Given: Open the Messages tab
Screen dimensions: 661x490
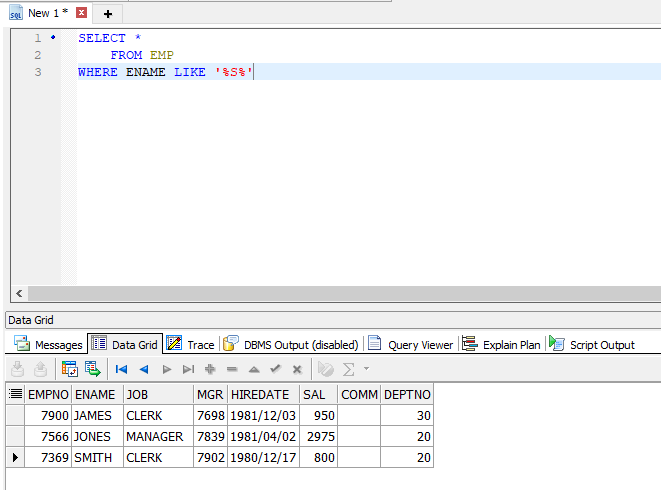Looking at the screenshot, I should (x=48, y=345).
